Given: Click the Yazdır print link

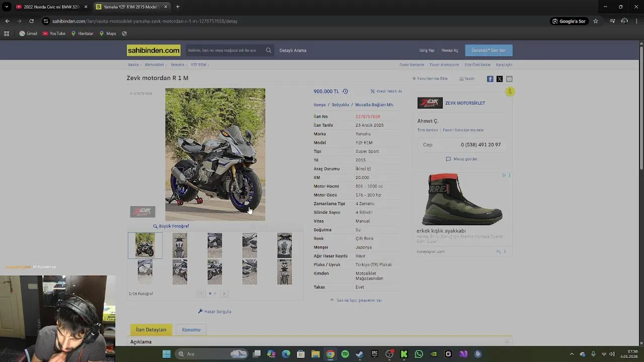Looking at the screenshot, I should click(467, 78).
